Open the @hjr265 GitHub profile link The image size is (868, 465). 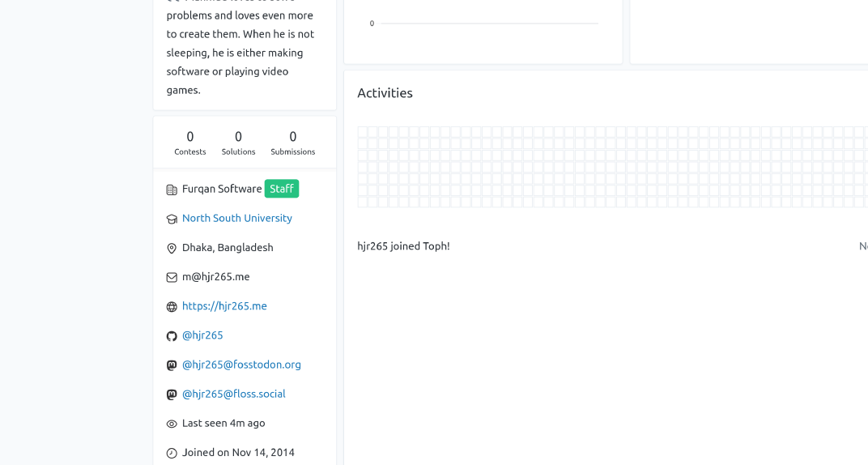[x=202, y=335]
